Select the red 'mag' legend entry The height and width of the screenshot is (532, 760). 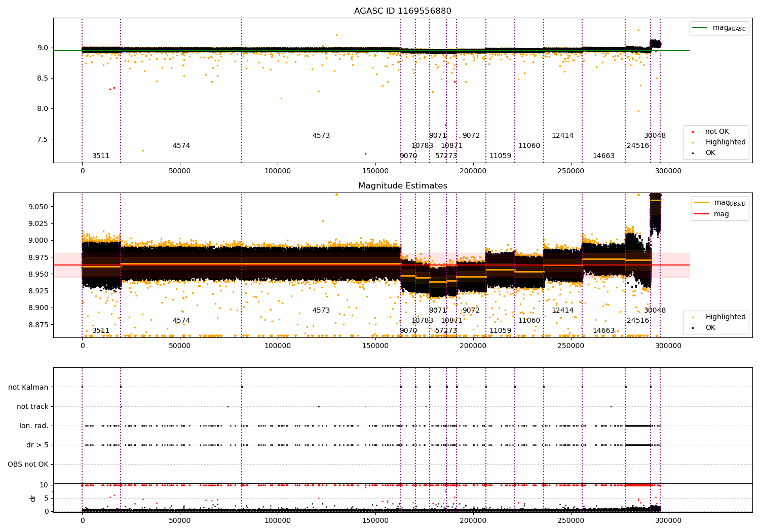pos(712,214)
